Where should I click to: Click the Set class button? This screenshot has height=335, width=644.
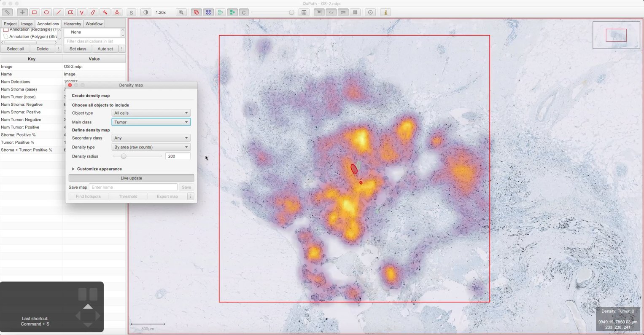coord(78,49)
